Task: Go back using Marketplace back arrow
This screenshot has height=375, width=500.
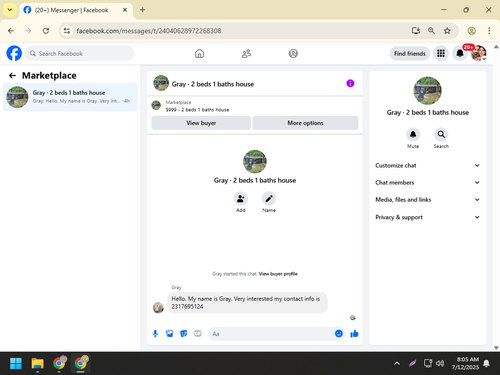Action: pos(12,76)
